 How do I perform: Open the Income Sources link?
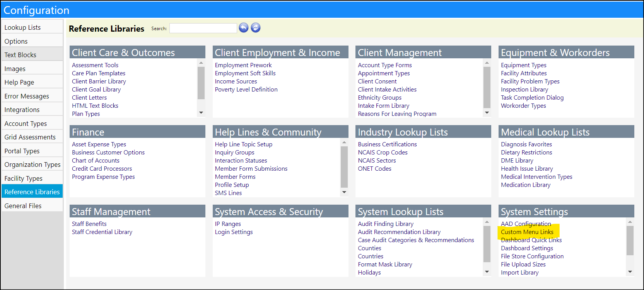pos(236,81)
